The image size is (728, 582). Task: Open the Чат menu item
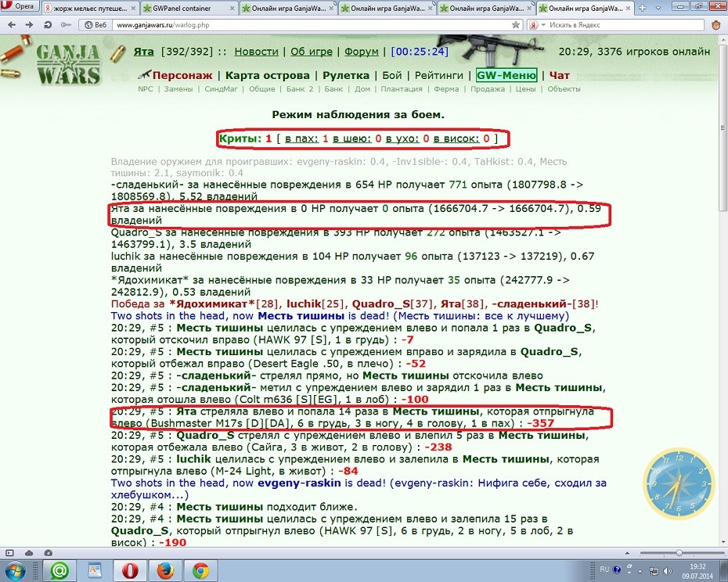[x=560, y=75]
